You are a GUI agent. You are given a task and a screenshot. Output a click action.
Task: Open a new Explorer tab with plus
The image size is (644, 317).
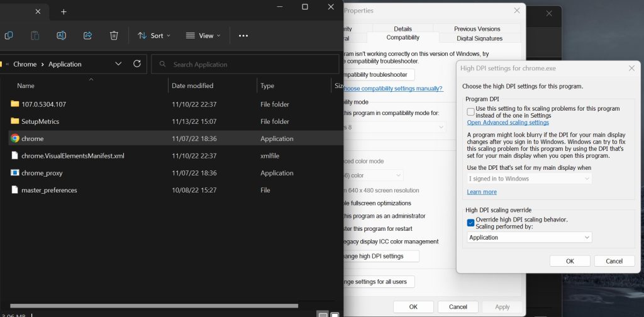[x=64, y=12]
